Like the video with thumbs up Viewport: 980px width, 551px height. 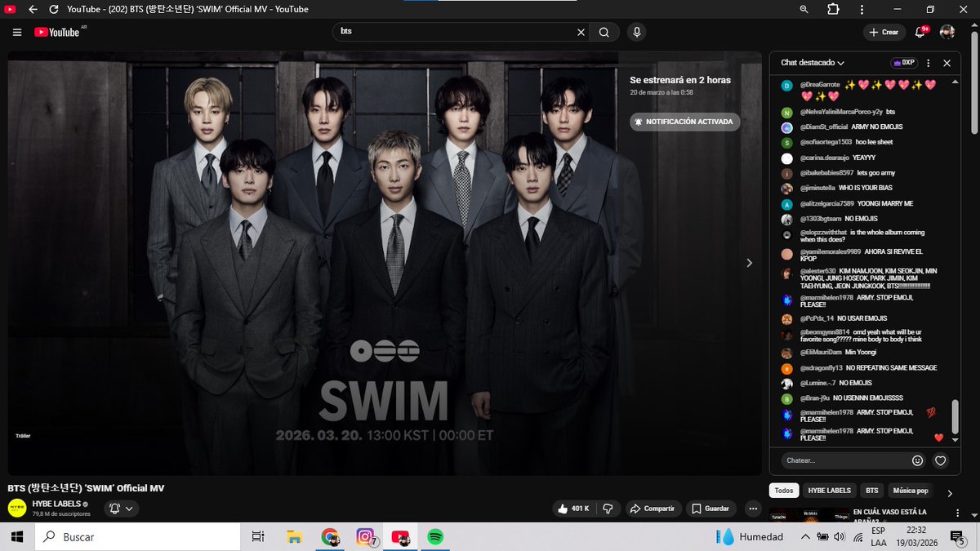pyautogui.click(x=573, y=509)
